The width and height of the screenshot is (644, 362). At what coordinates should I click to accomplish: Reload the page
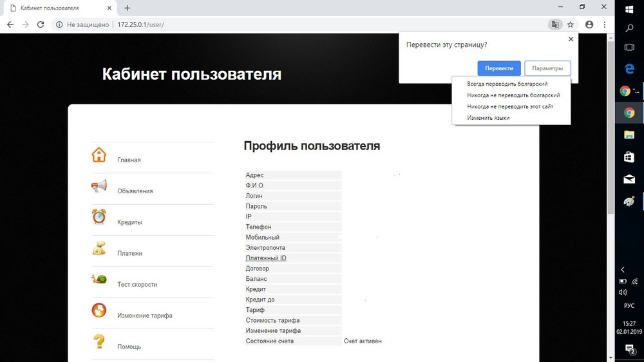40,24
